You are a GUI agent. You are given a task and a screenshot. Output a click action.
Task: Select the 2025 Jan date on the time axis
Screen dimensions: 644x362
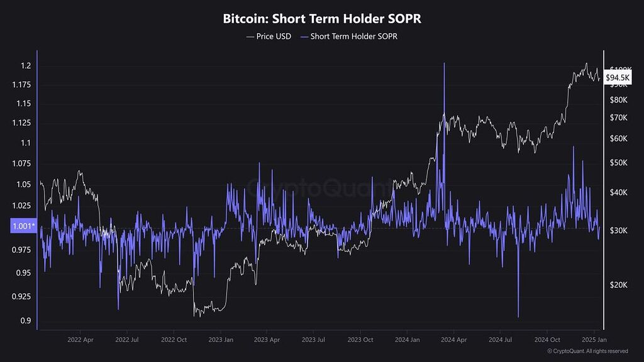[593, 339]
